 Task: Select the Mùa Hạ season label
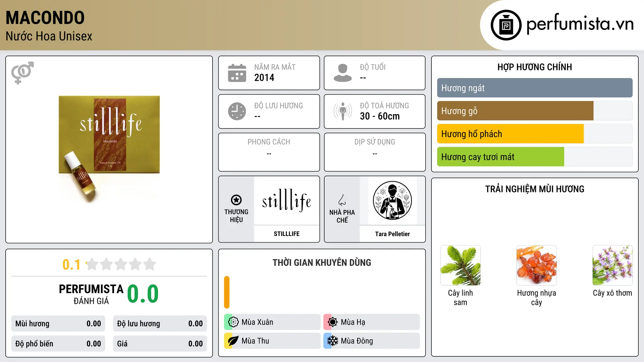coord(353,322)
